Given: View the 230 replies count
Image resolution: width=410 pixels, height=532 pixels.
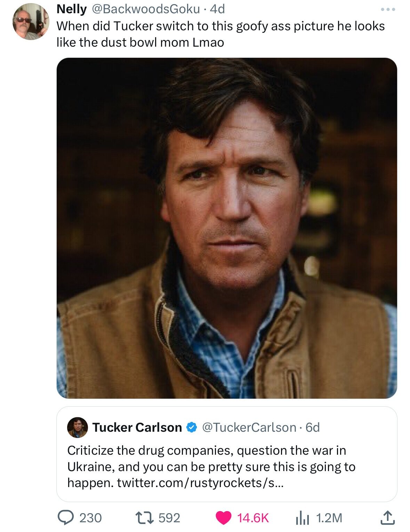Looking at the screenshot, I should (x=91, y=518).
